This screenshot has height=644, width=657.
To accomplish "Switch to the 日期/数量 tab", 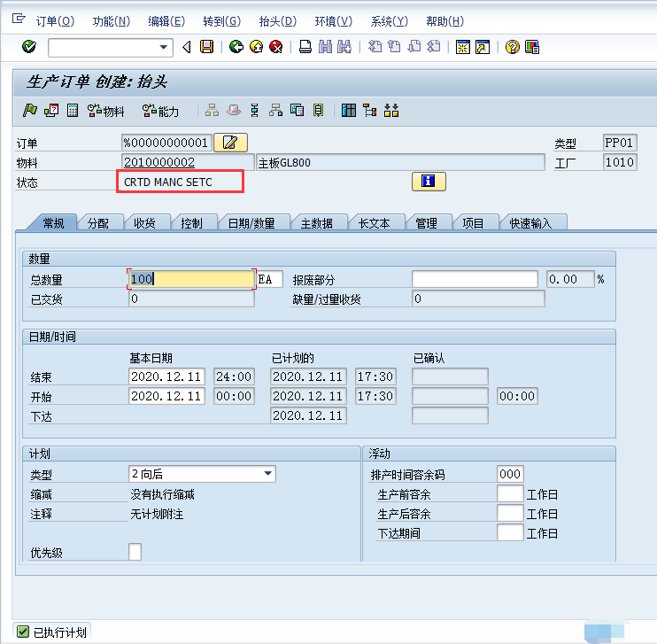I will tap(251, 223).
